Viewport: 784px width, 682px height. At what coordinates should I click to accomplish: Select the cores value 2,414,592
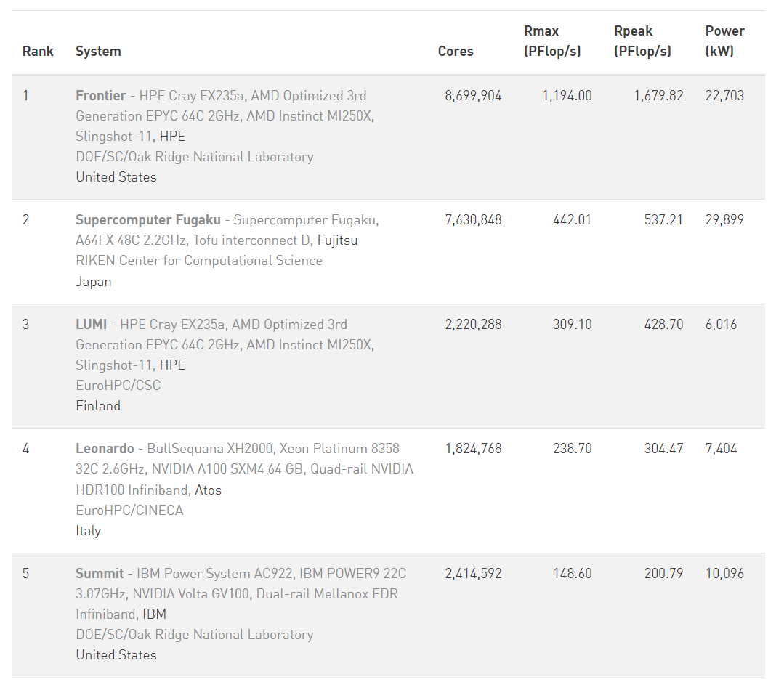pyautogui.click(x=473, y=573)
